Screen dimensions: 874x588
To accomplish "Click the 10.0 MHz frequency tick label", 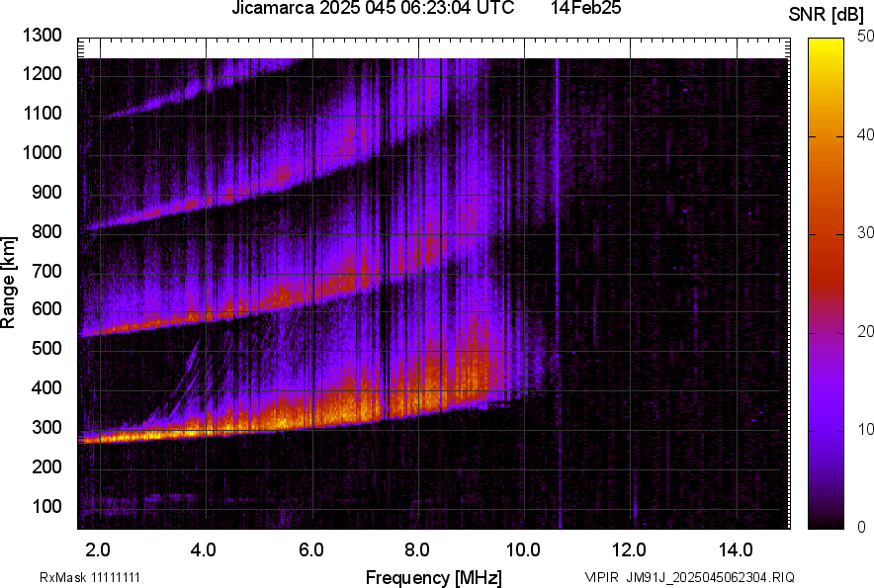I will pyautogui.click(x=523, y=549).
